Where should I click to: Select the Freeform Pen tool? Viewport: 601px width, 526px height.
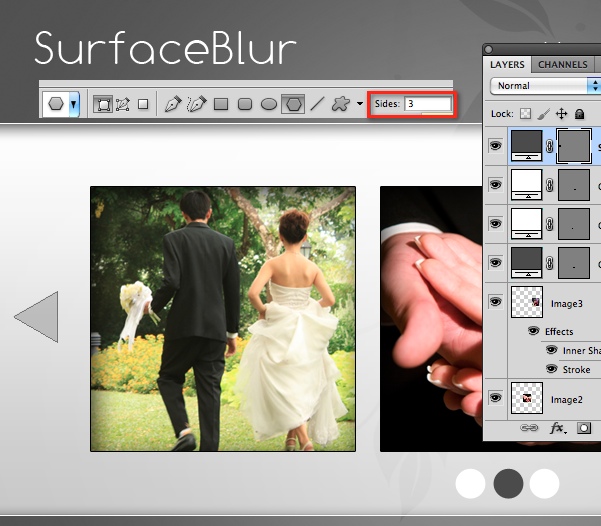click(x=197, y=104)
